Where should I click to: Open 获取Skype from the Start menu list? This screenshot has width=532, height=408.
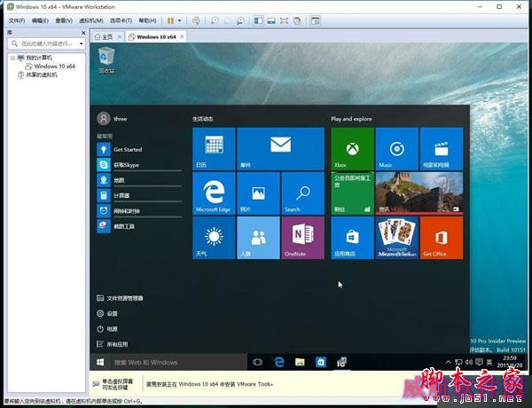[x=139, y=165]
